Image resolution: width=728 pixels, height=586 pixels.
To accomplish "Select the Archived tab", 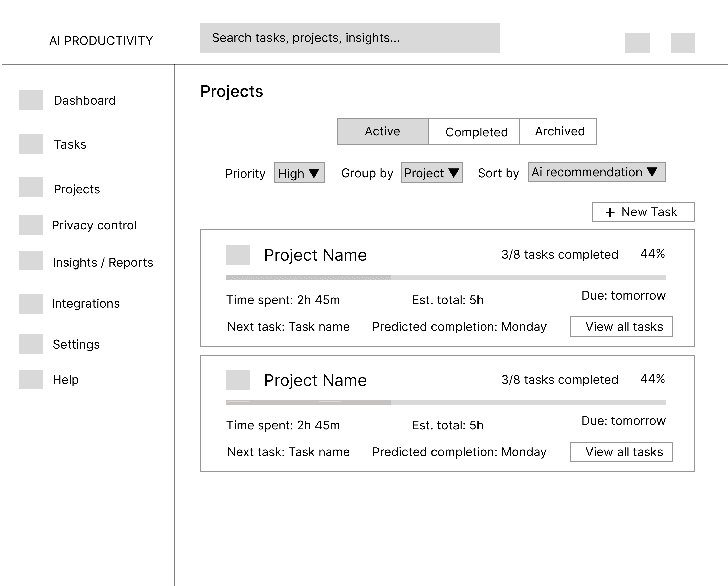I will (558, 132).
